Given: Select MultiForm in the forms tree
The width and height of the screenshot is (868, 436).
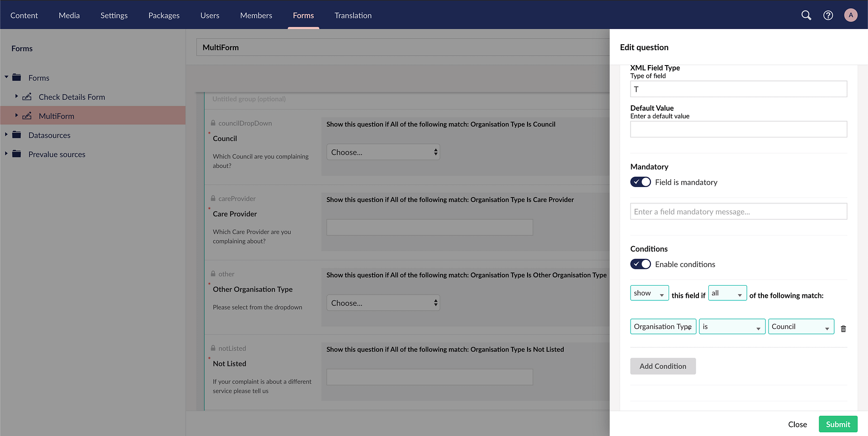Looking at the screenshot, I should [x=57, y=116].
